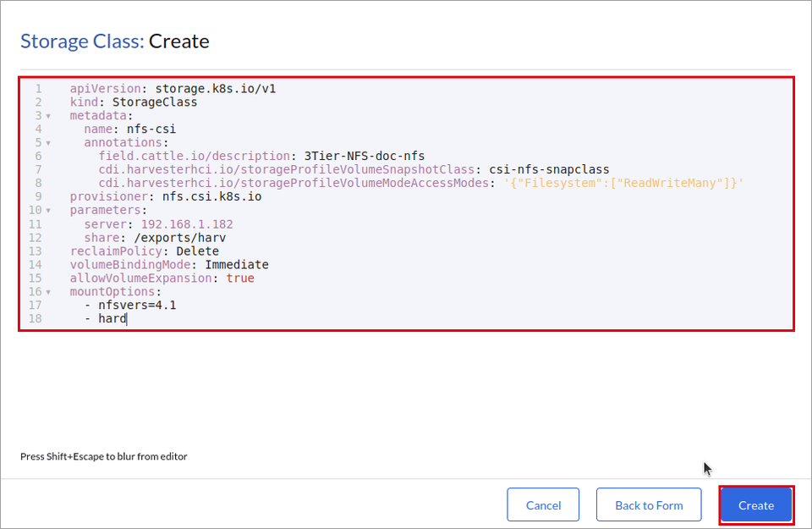Click the allowVolumeExpansion true value
Viewport: 812px width, 529px height.
240,278
